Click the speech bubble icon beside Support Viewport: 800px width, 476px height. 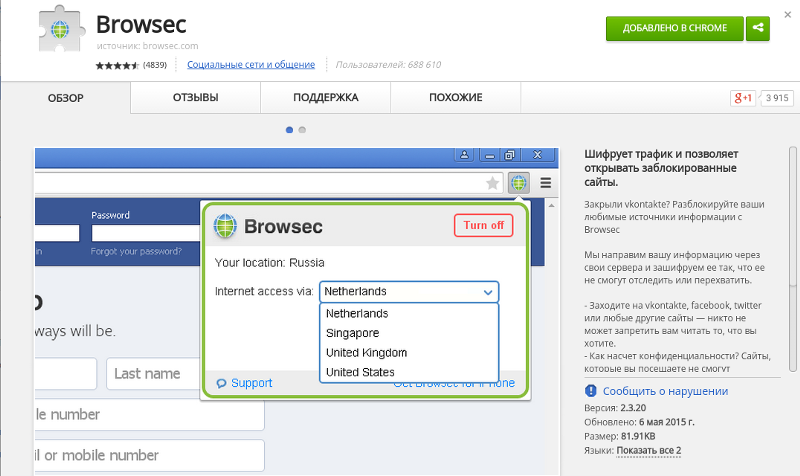(221, 384)
